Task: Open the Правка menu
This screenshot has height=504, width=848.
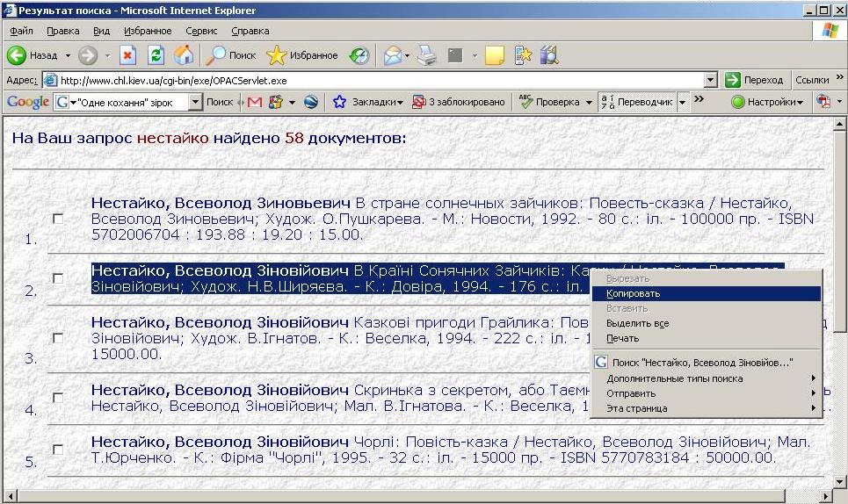Action: 63,31
